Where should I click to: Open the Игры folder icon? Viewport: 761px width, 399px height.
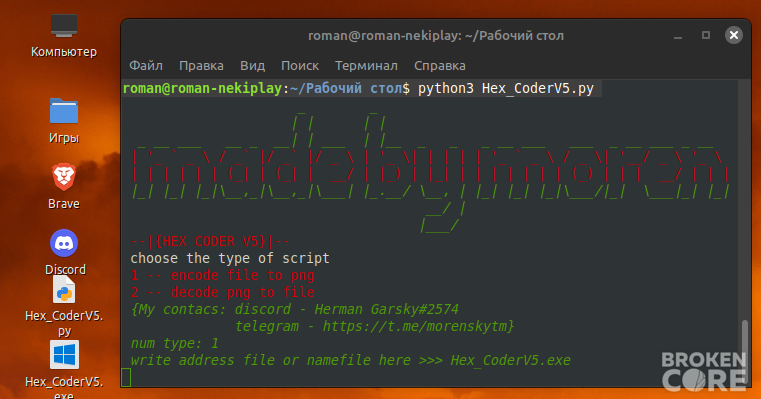64,111
